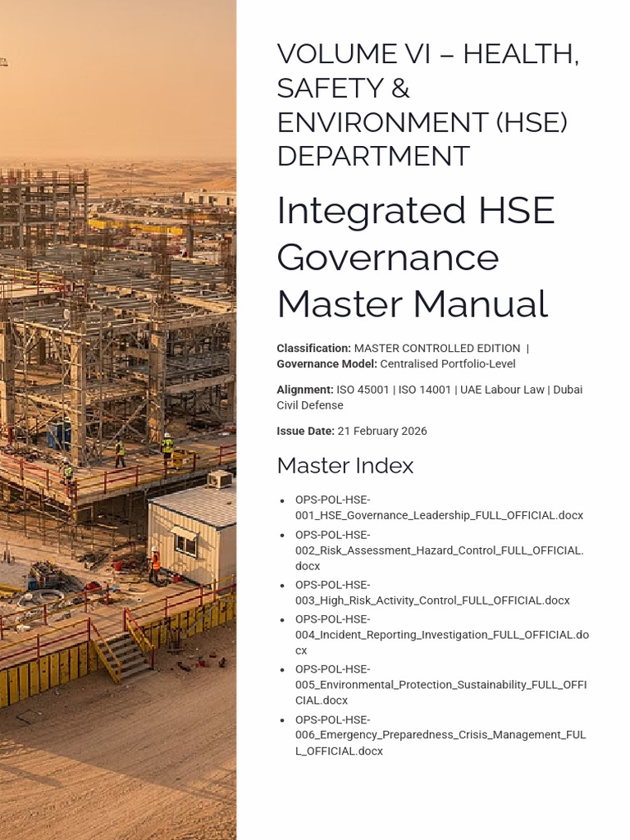Select the OPS-POL-HSE-003 High_Risk_Activity_Control entry
This screenshot has width=630, height=840.
coord(432,592)
